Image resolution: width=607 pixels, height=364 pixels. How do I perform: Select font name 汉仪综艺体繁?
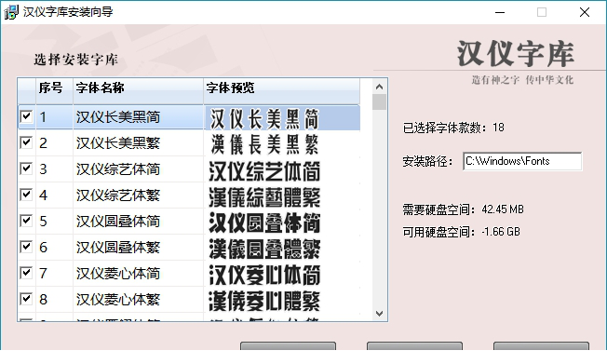coord(118,195)
